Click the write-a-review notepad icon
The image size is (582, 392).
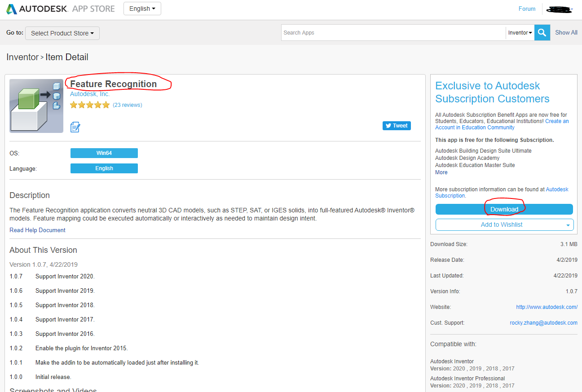click(x=75, y=127)
